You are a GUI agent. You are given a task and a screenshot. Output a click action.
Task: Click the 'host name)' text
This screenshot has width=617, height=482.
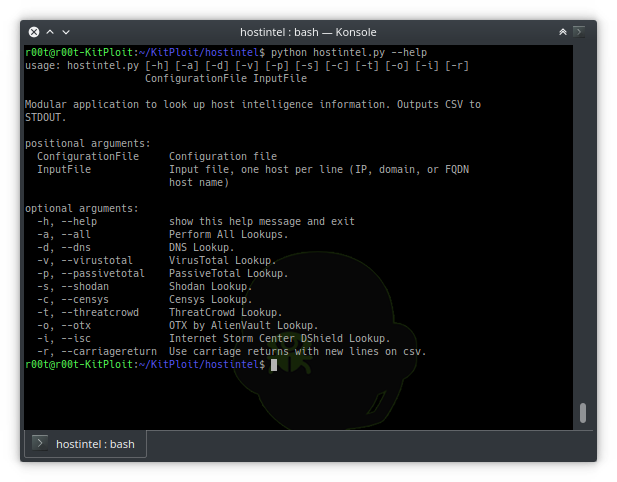pos(199,182)
